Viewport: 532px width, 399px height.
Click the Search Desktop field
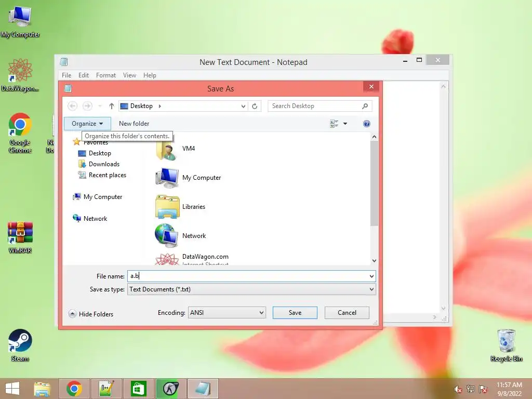coord(320,106)
